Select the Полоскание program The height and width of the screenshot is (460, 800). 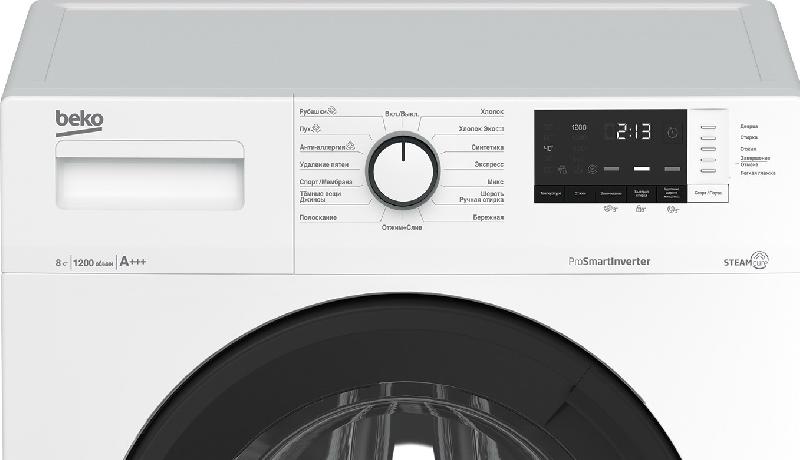(x=318, y=217)
